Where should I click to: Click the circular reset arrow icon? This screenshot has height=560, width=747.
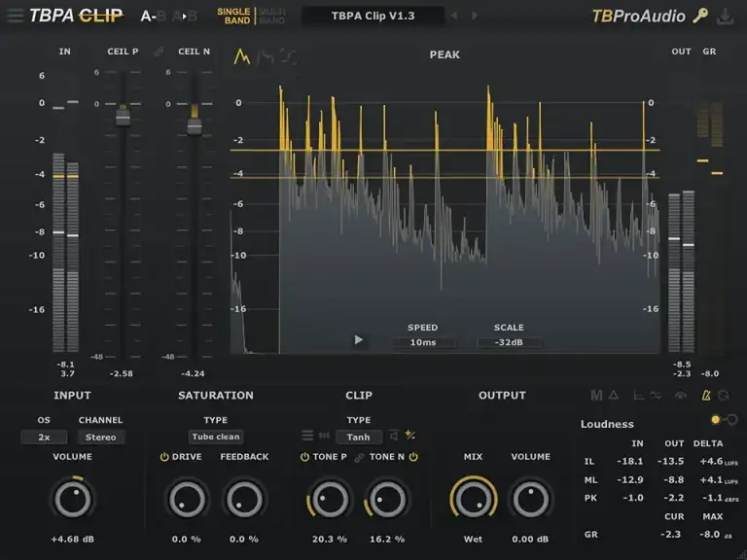pos(724,396)
